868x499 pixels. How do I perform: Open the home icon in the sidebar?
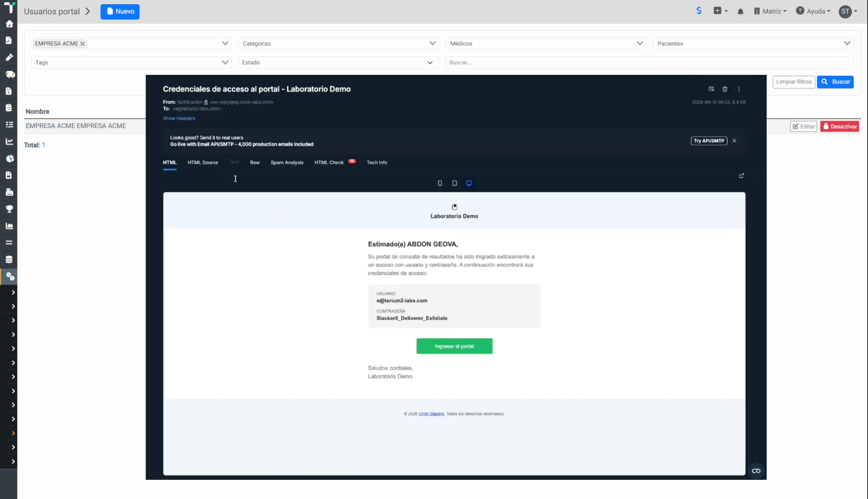[9, 24]
